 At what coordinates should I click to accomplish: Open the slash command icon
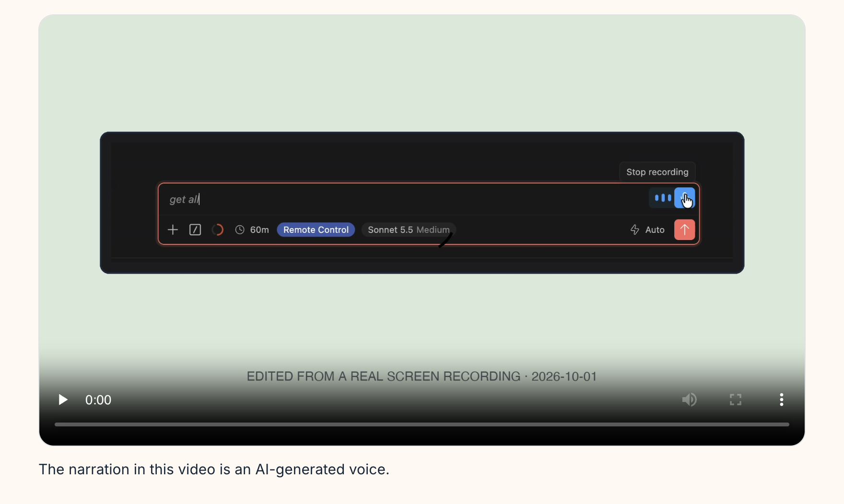pos(195,230)
